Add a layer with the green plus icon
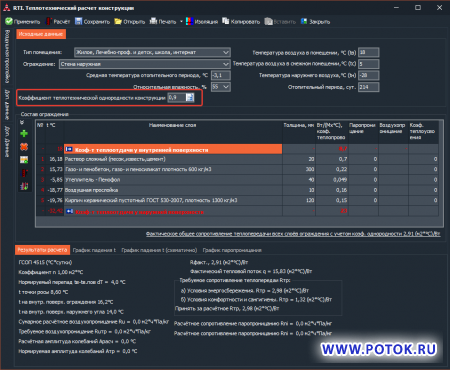The image size is (450, 370). pos(24,134)
